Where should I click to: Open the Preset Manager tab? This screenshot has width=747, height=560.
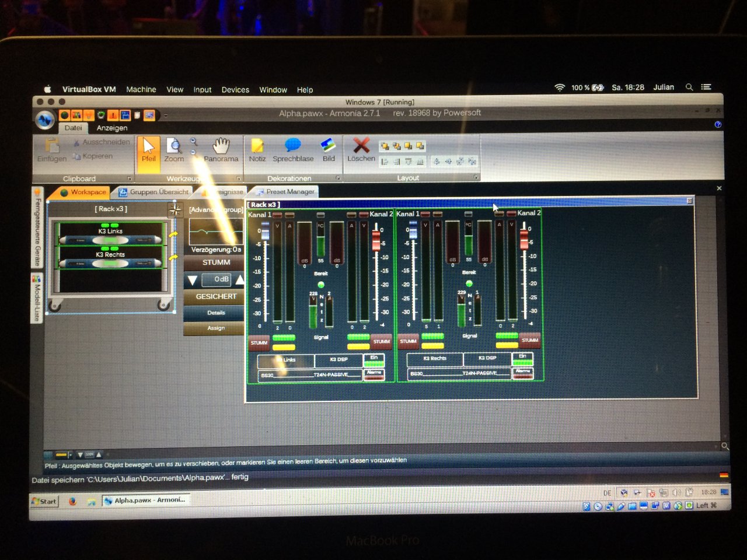tap(285, 191)
